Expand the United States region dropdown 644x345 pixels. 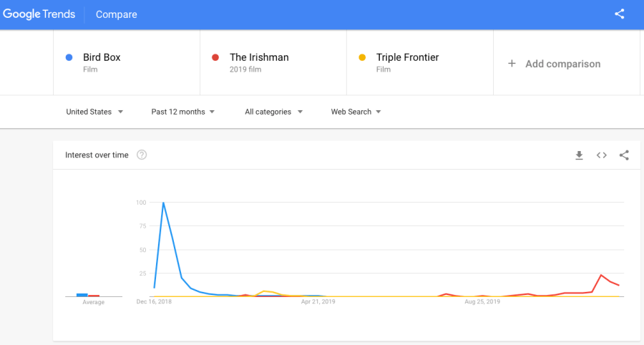[x=94, y=112]
